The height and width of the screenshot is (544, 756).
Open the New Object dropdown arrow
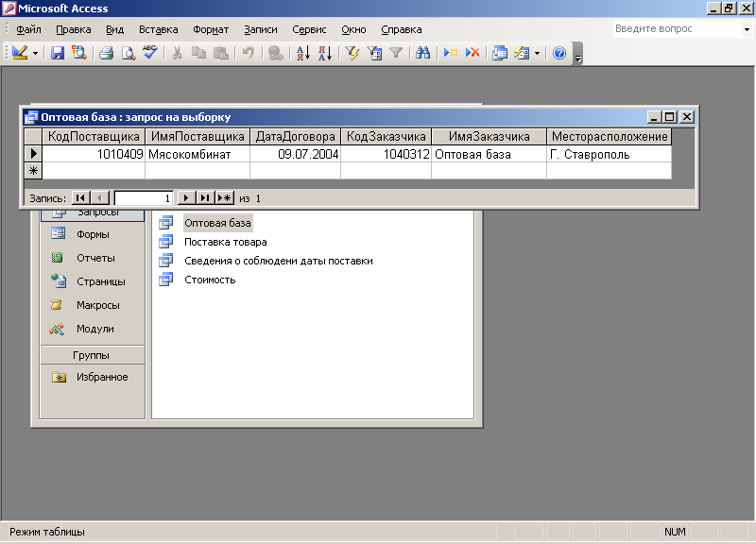coord(537,54)
